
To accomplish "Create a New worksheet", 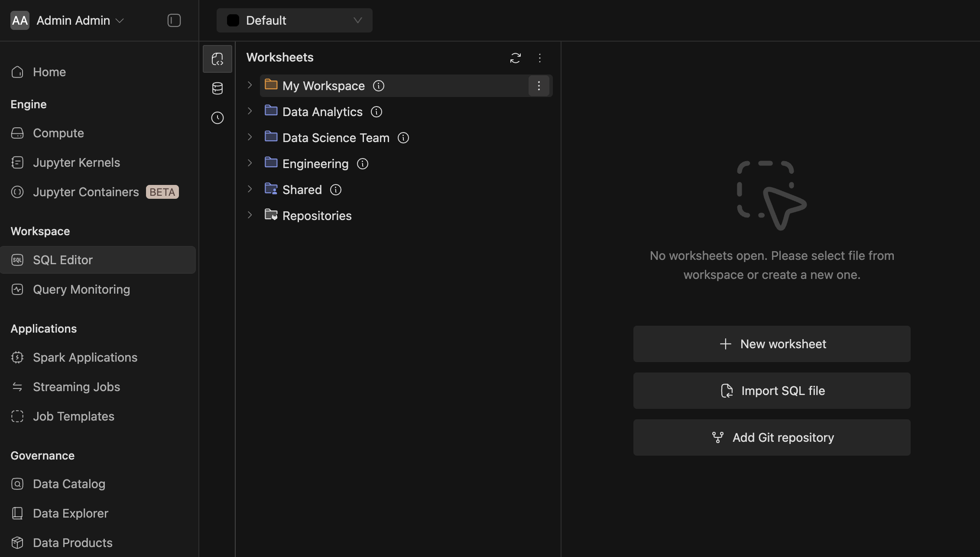I will [772, 344].
